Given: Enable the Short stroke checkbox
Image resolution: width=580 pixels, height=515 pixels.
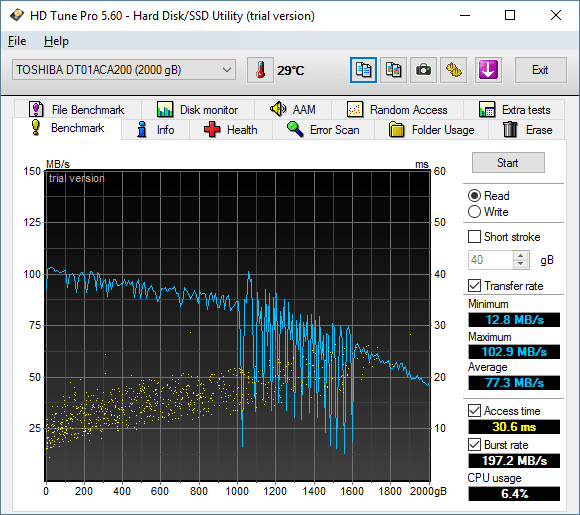Looking at the screenshot, I should (474, 237).
